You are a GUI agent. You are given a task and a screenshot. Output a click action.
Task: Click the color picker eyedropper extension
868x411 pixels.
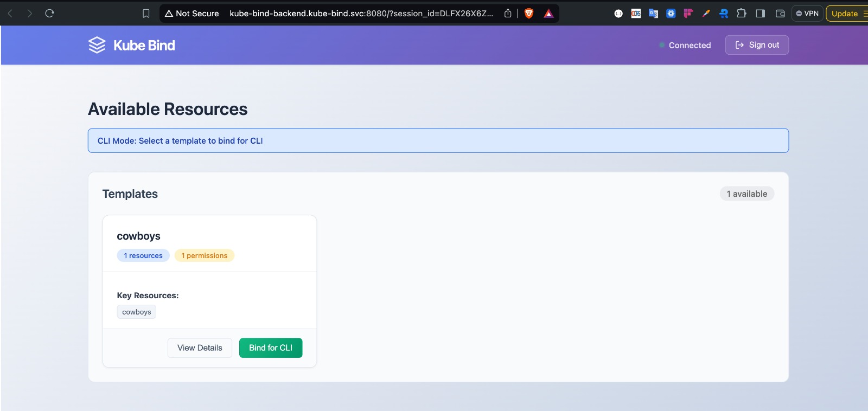[706, 14]
